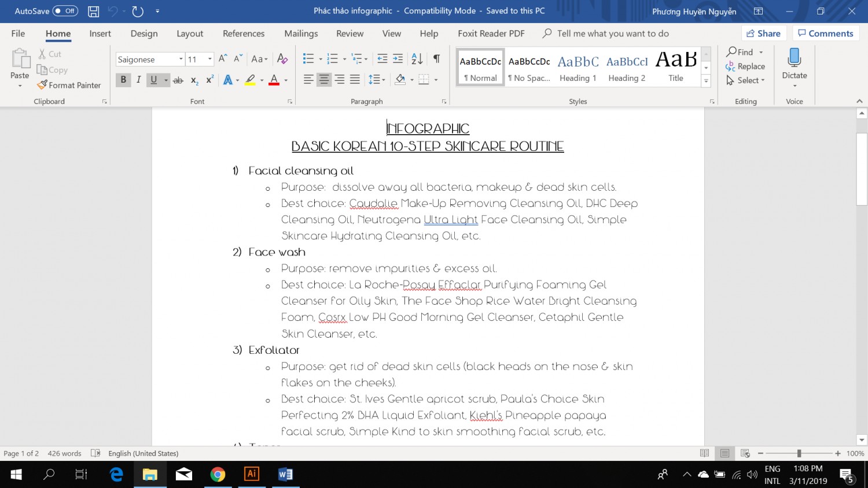Open Google Chrome from taskbar
The width and height of the screenshot is (868, 488).
pyautogui.click(x=218, y=475)
